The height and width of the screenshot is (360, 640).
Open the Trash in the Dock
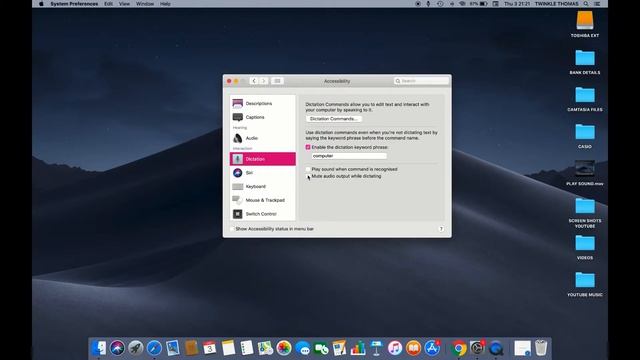(541, 348)
